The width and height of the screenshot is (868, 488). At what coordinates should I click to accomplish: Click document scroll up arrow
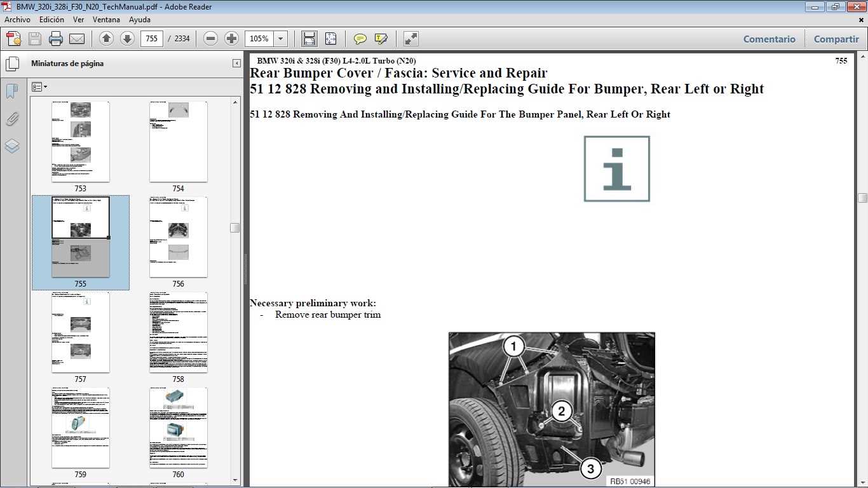[x=862, y=55]
